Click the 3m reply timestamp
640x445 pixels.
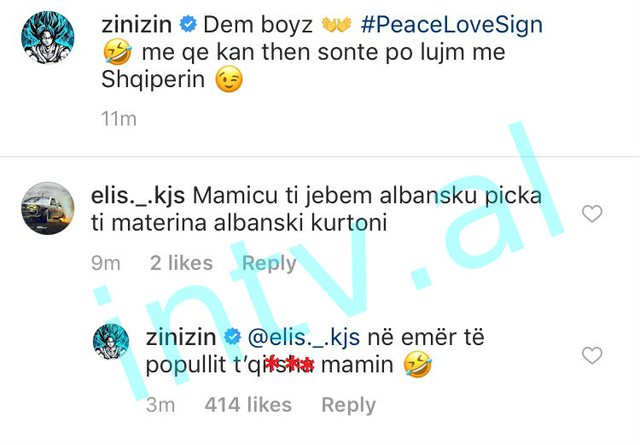coord(160,405)
